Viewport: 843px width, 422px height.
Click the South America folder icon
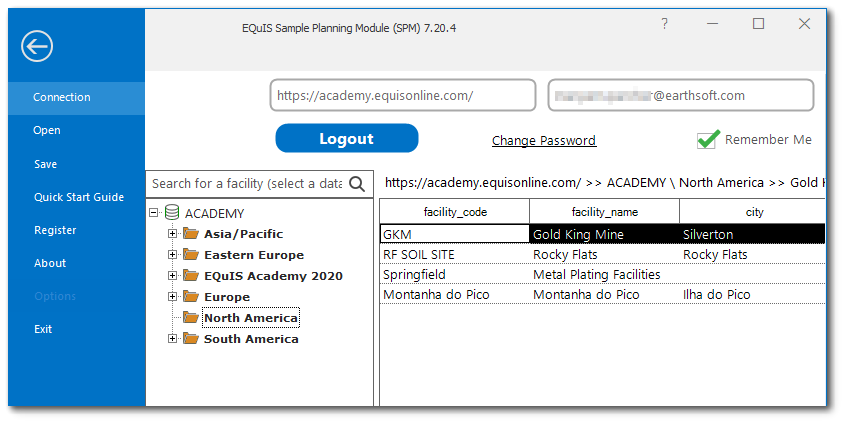coord(191,338)
